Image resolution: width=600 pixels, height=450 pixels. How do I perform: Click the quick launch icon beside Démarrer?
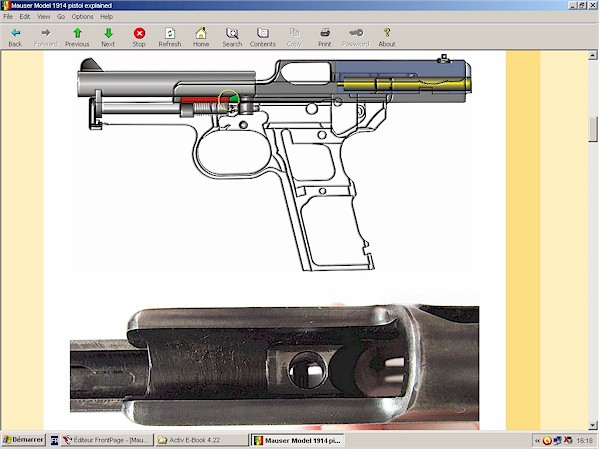point(54,440)
